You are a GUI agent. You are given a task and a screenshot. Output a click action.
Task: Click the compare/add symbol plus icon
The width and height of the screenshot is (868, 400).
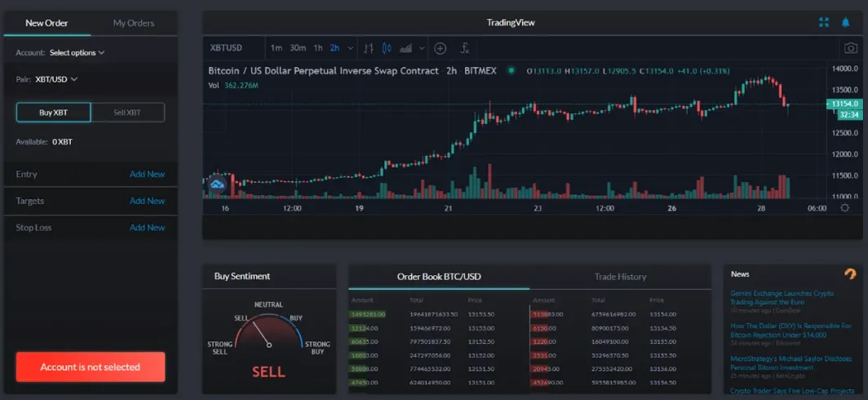pos(440,48)
